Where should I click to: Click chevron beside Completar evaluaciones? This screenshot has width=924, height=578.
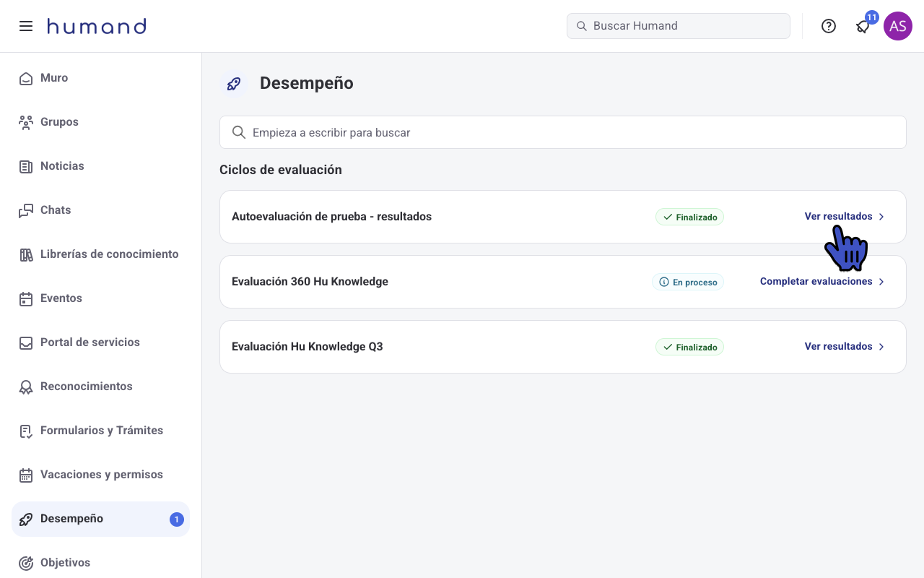(x=881, y=282)
